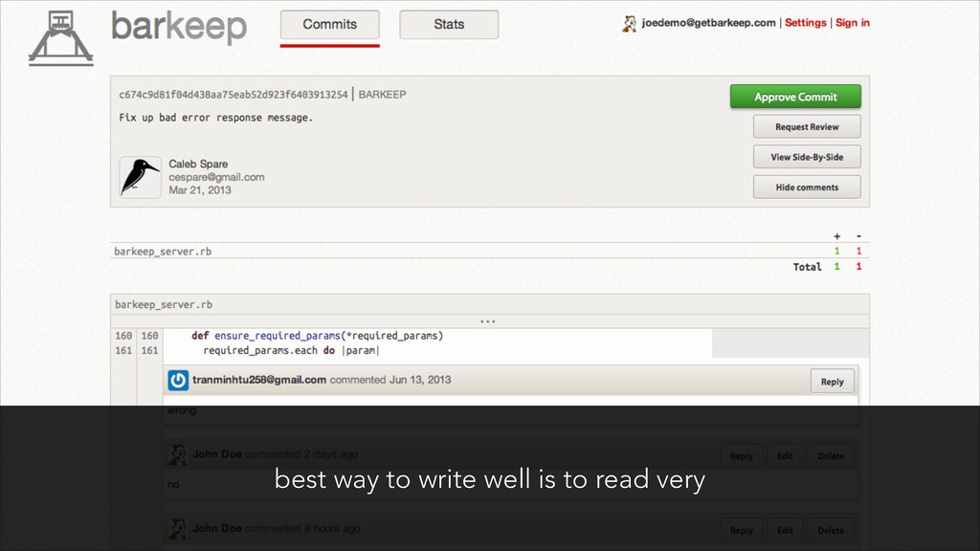Click the Hide comments button
Image resolution: width=980 pixels, height=551 pixels.
click(807, 187)
